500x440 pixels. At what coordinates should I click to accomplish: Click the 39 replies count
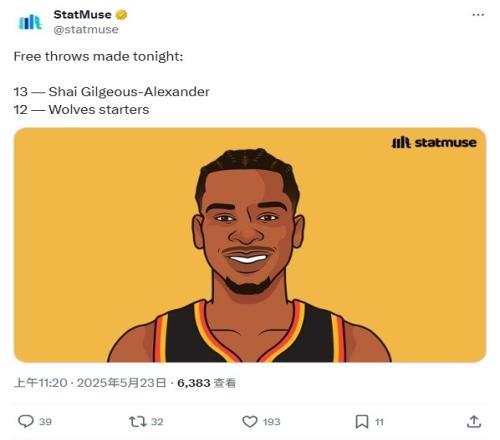[45, 422]
